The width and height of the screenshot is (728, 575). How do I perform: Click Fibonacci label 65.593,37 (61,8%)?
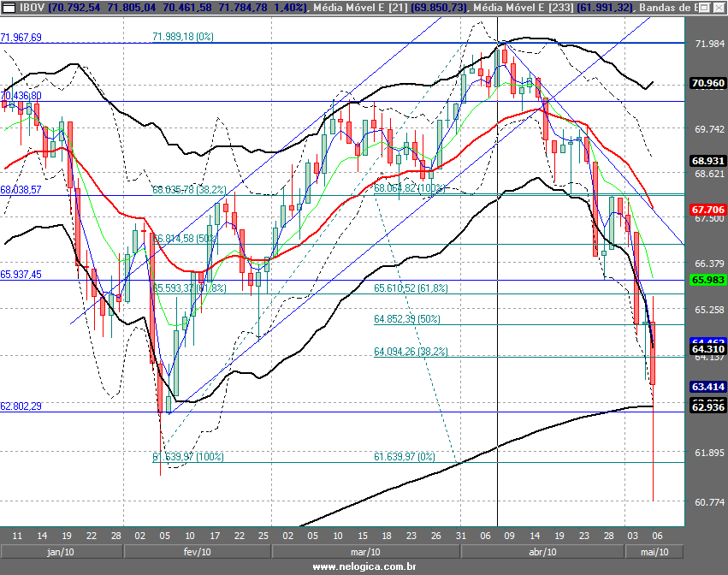click(189, 288)
